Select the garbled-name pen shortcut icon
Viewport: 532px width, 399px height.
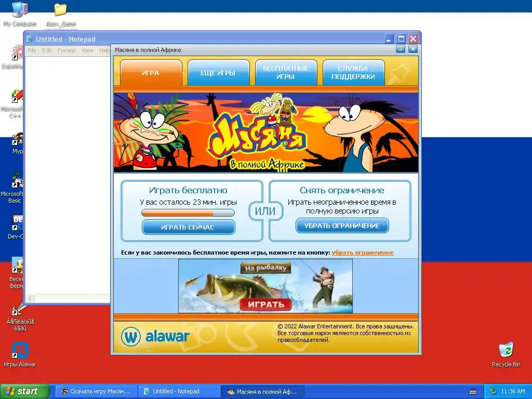[20, 316]
